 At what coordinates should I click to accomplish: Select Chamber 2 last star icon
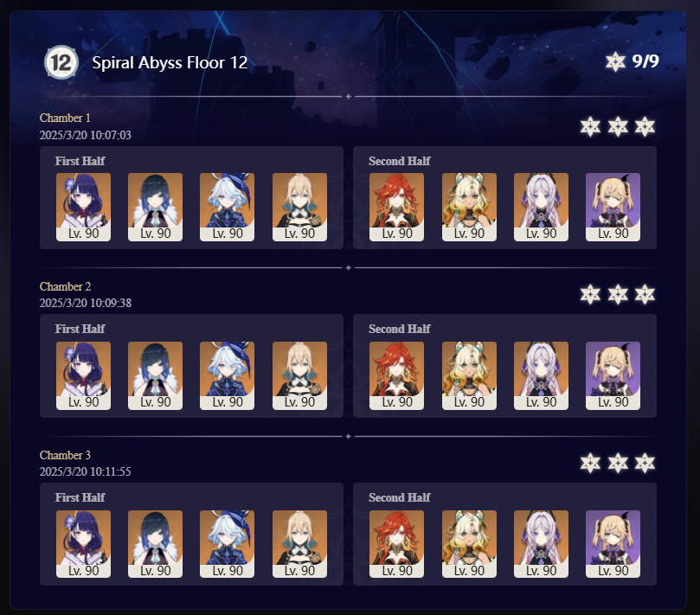(645, 295)
